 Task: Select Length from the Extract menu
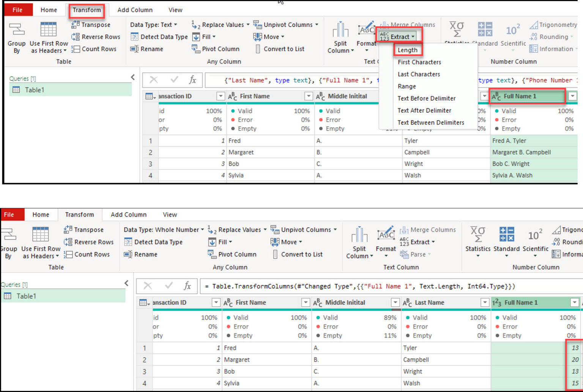[x=408, y=50]
